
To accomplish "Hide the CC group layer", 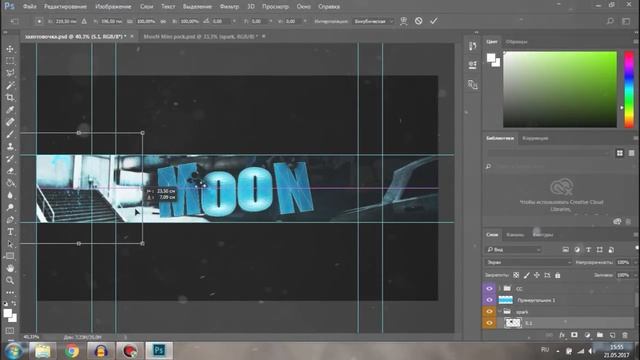I will 489,289.
